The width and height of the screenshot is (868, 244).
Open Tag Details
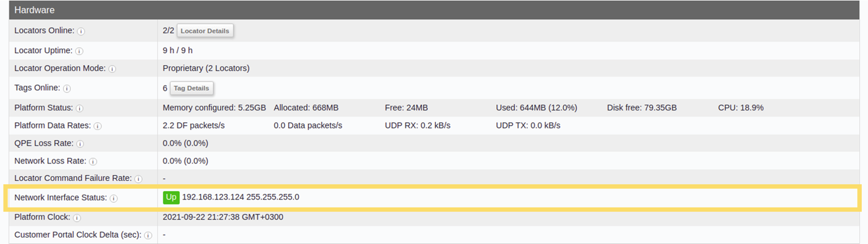coord(191,88)
